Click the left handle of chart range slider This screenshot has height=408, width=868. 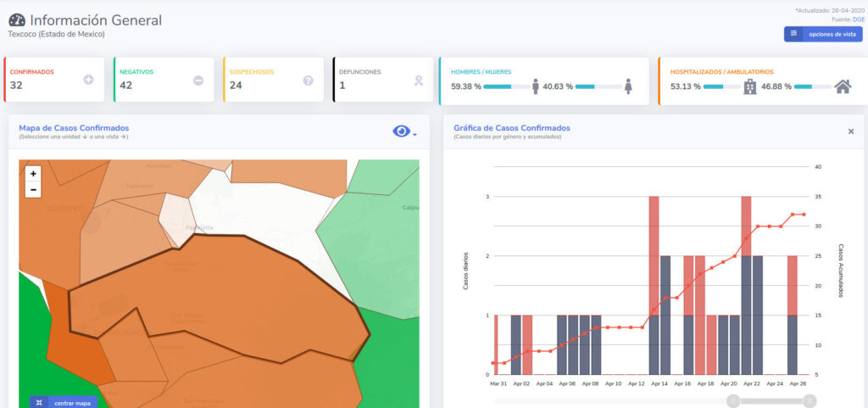coord(733,401)
